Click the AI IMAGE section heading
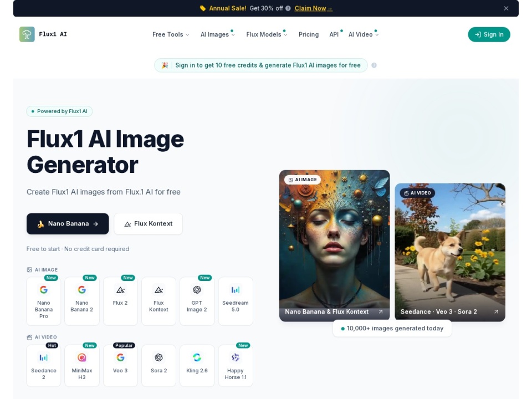532x399 pixels. tap(43, 270)
